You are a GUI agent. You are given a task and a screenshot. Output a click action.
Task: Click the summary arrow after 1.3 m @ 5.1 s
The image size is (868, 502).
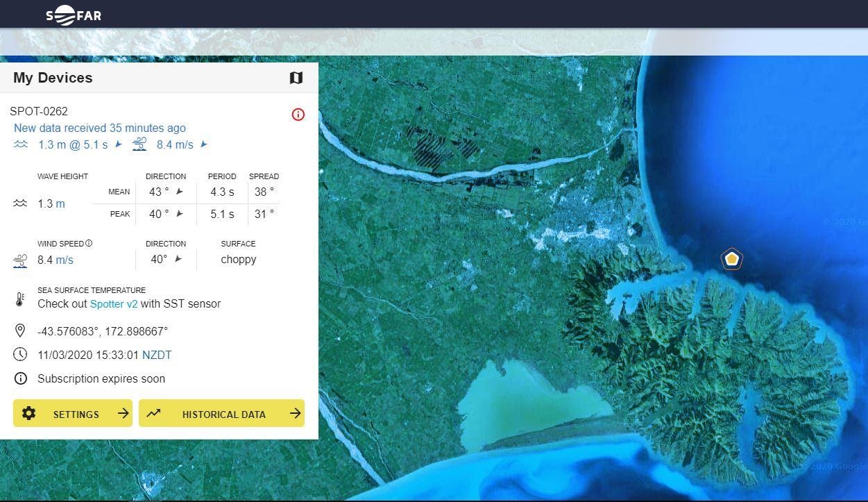point(117,144)
